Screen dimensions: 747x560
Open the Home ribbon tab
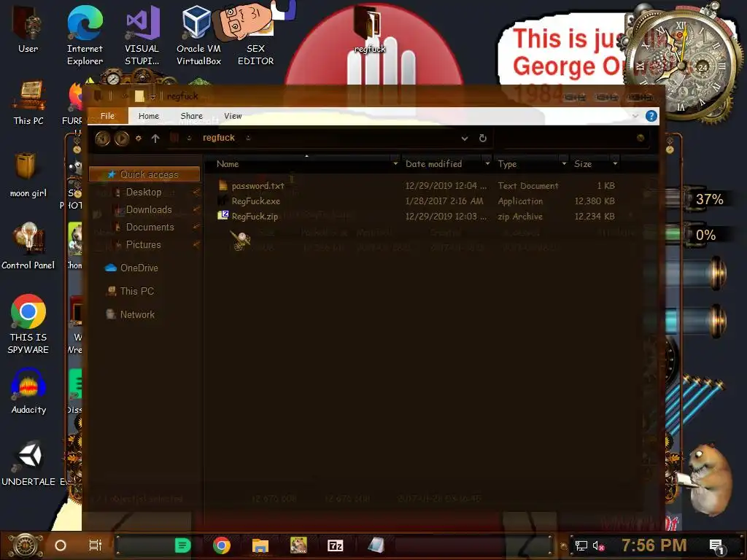149,116
